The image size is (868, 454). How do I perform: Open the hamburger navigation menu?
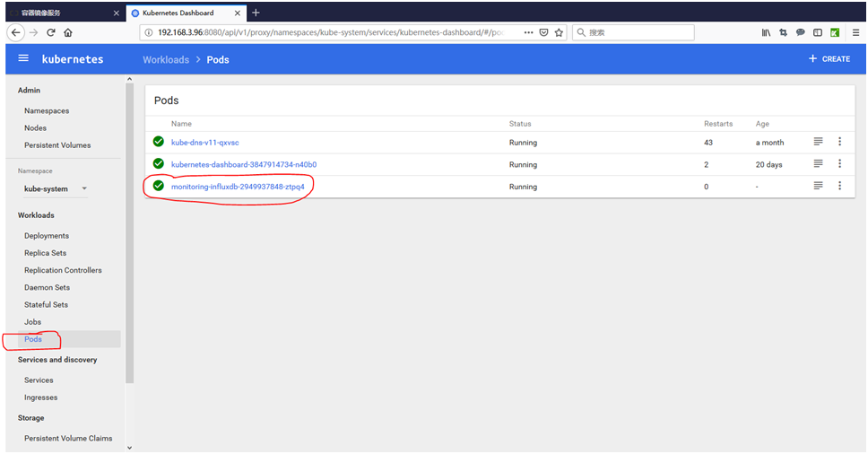tap(23, 58)
